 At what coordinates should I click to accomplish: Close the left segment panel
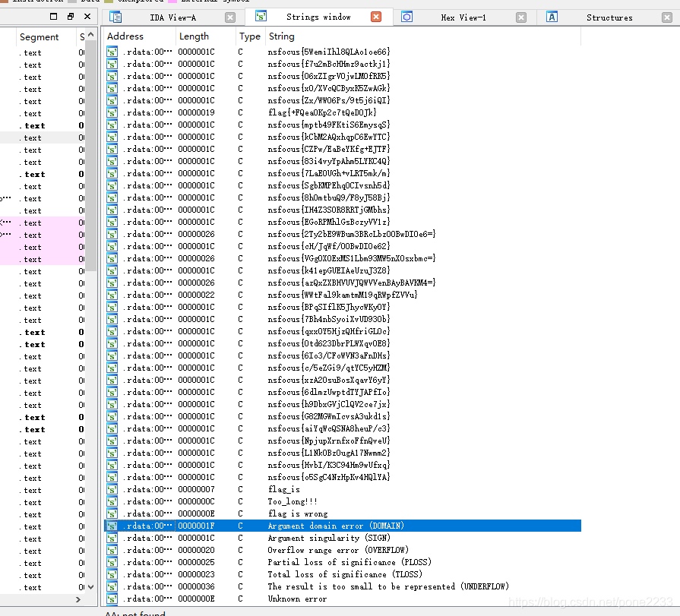click(87, 17)
